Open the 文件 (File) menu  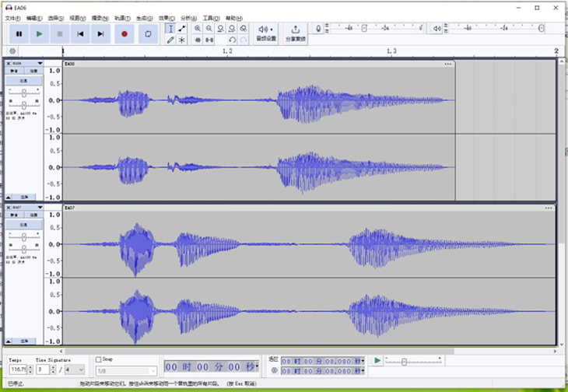[12, 17]
